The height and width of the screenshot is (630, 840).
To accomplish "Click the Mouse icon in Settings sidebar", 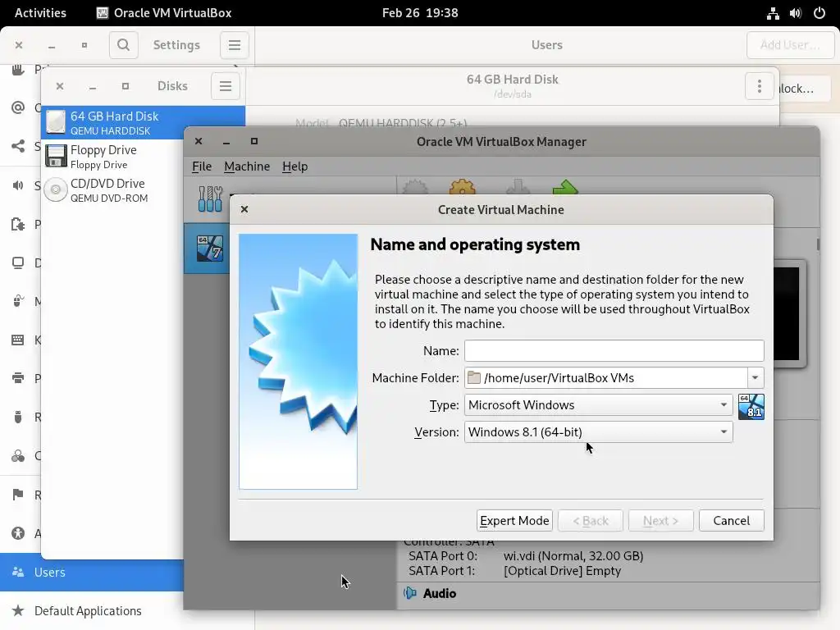I will (18, 300).
